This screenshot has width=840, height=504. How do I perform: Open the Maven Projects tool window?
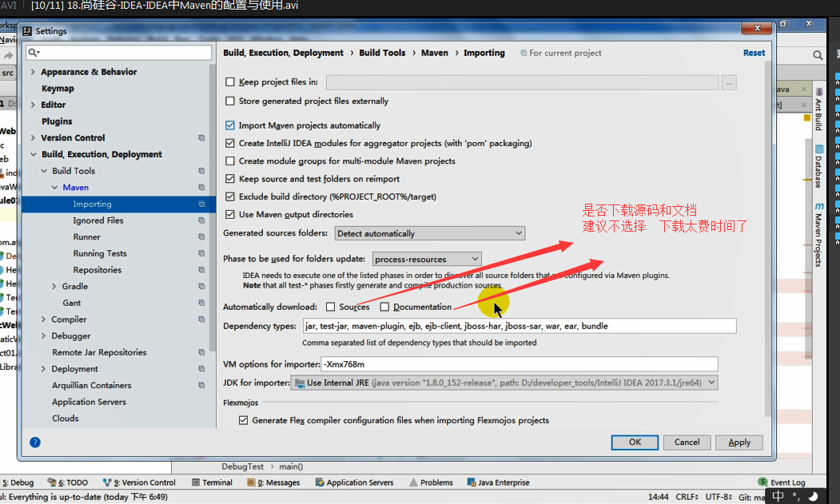(818, 235)
